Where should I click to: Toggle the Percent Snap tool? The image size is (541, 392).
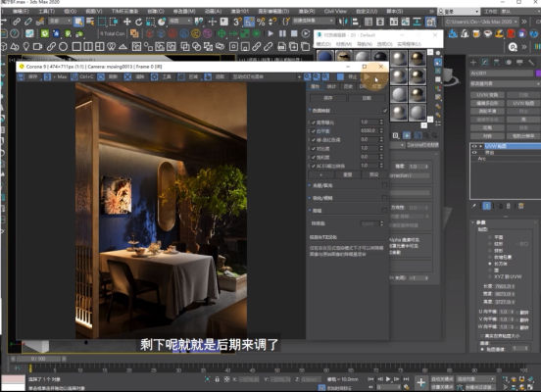[261, 23]
